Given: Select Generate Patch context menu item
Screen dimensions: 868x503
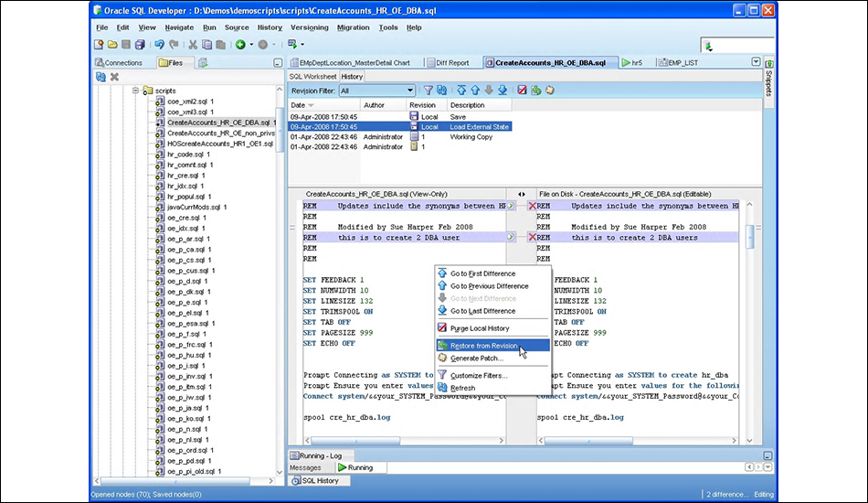Looking at the screenshot, I should pos(492,359).
